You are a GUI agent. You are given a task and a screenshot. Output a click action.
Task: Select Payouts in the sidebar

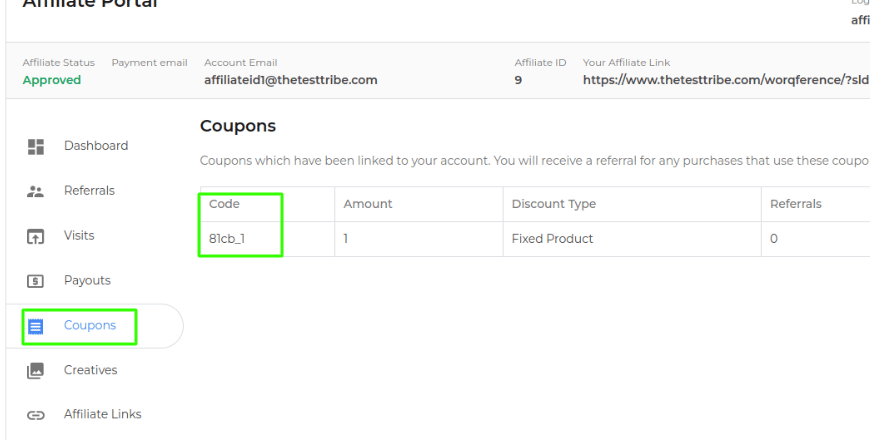[x=87, y=281]
